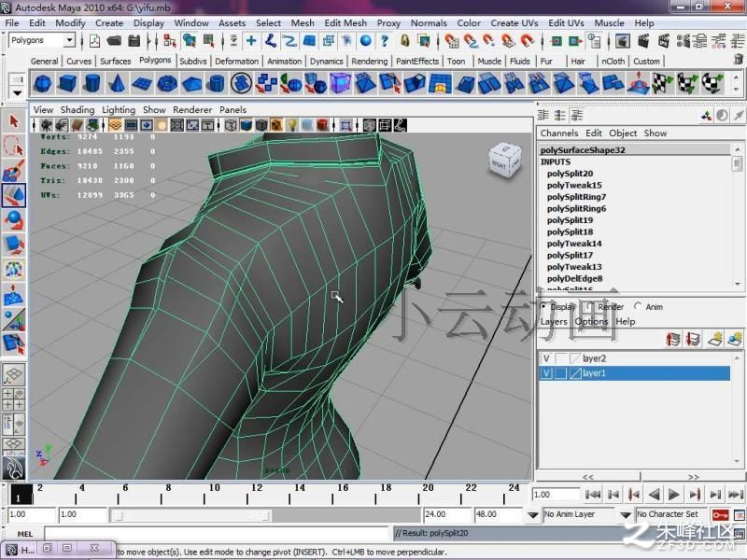Toggle display type box of layer2

(x=562, y=358)
